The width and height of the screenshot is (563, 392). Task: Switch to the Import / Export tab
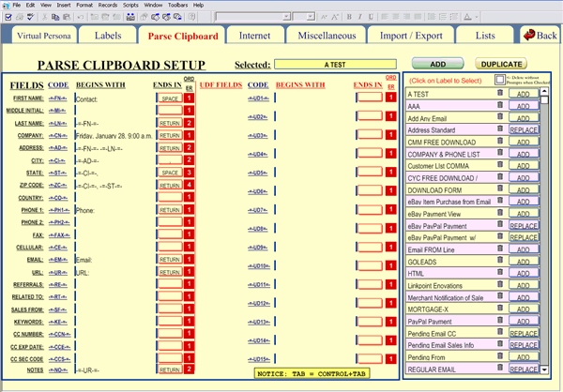[x=411, y=36]
